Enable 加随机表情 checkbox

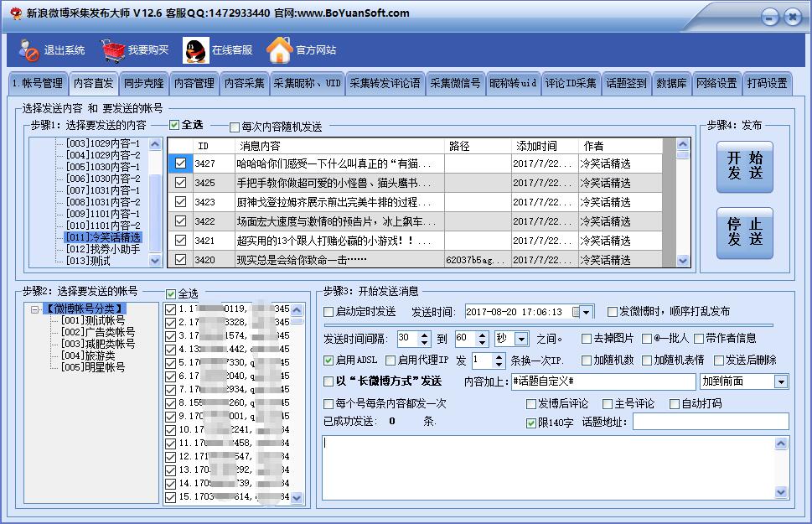click(x=647, y=361)
